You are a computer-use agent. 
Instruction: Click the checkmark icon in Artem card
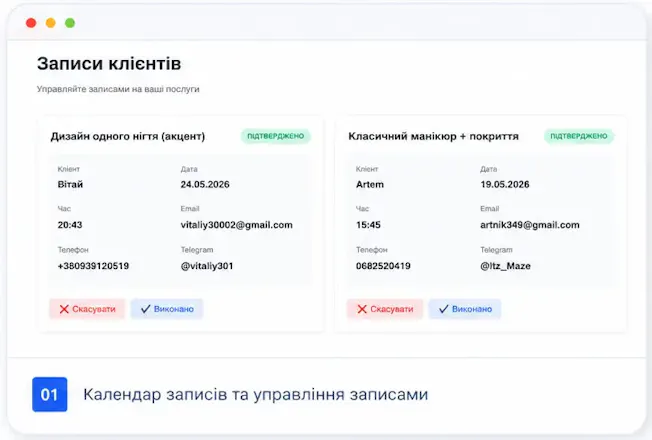[x=444, y=309]
